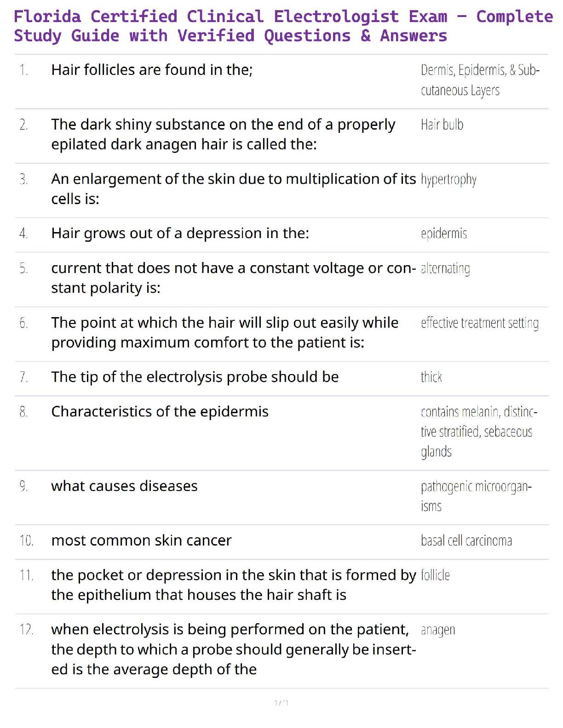Click the "anagen" answer text
563x728 pixels.
point(438,630)
